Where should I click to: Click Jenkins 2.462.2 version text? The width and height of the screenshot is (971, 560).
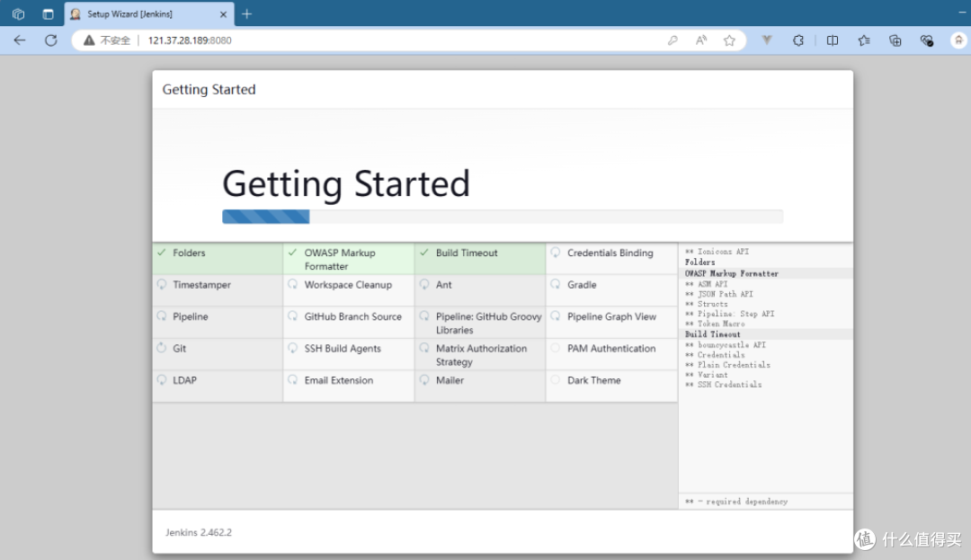tap(199, 532)
